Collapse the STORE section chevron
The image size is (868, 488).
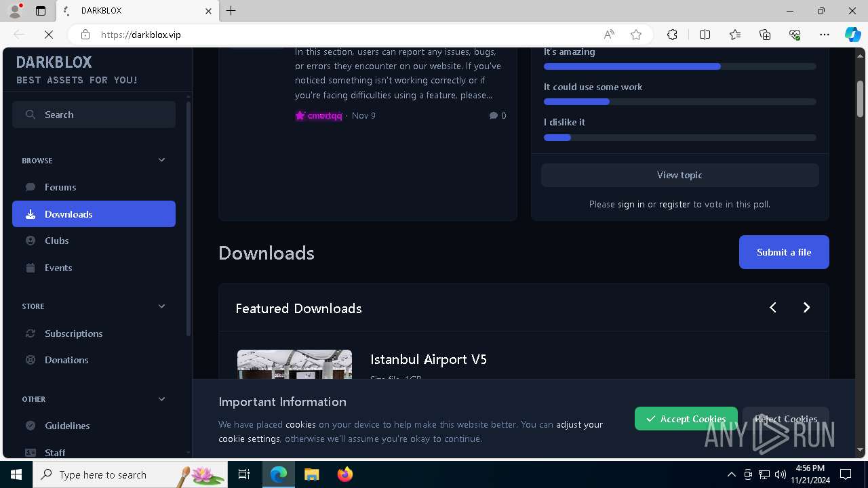pos(161,306)
